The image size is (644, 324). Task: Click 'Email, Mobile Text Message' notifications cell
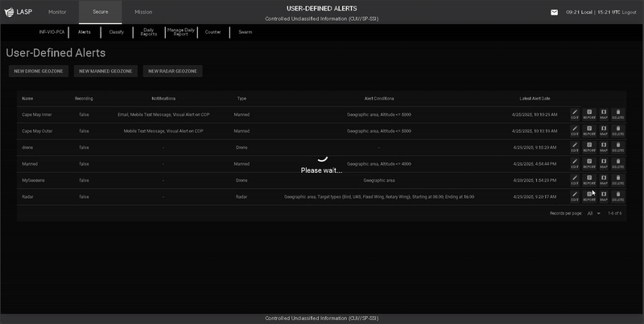pyautogui.click(x=163, y=115)
